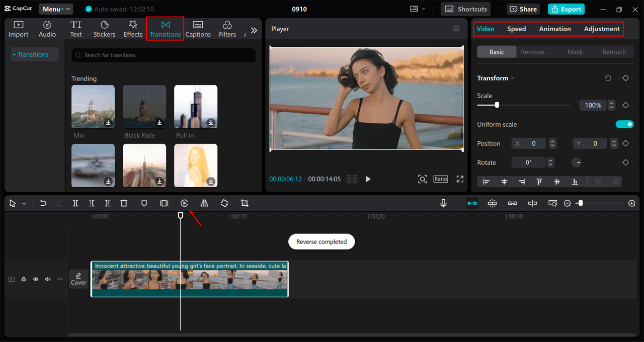Viewport: 644px width, 342px height.
Task: Click the Search for transitions field
Action: tap(164, 55)
